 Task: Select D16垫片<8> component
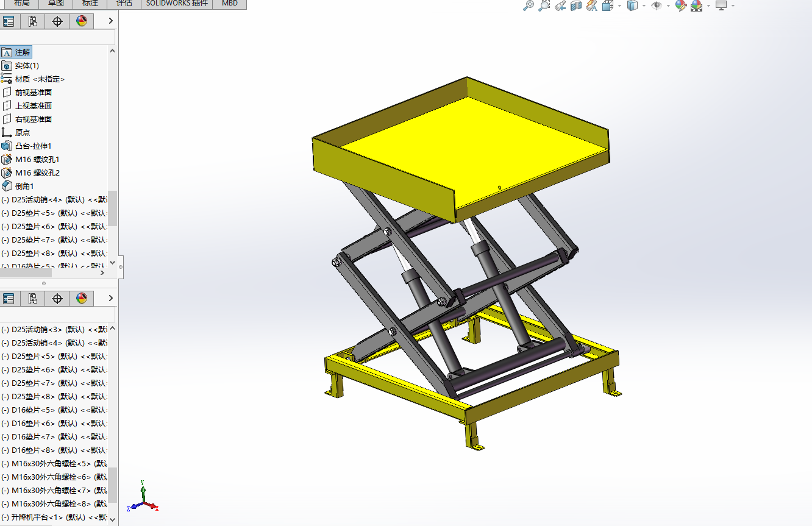(54, 450)
